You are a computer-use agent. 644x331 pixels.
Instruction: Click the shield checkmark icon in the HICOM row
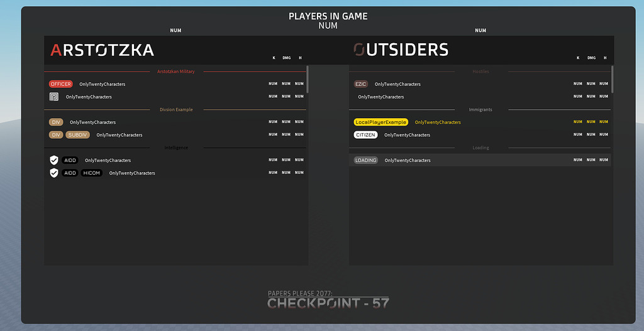pos(54,173)
